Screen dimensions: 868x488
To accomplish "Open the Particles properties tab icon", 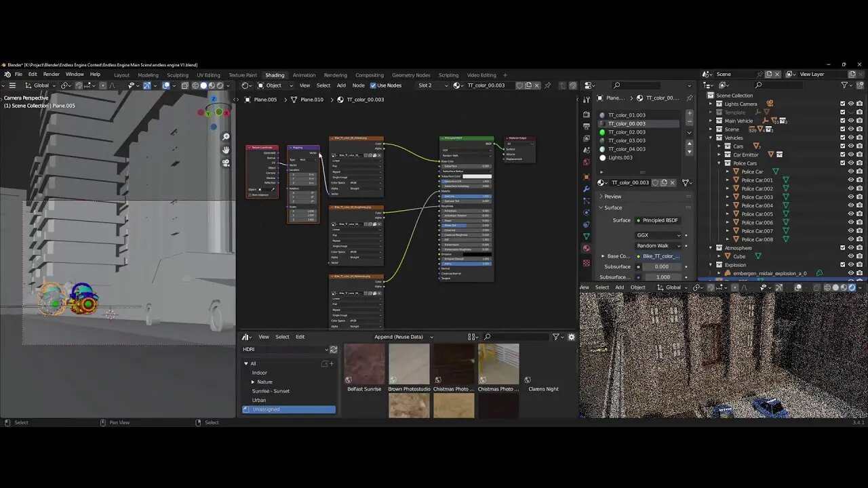I will pos(587,200).
